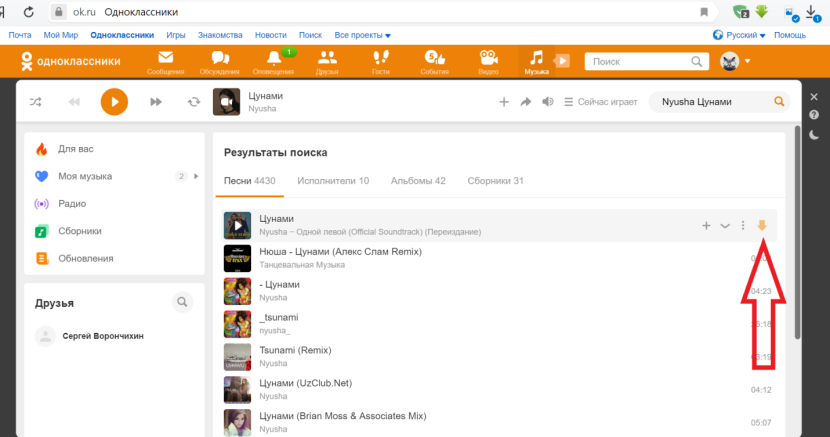Search friends using magnifier in Друзья panel
Image resolution: width=830 pixels, height=437 pixels.
coord(182,301)
